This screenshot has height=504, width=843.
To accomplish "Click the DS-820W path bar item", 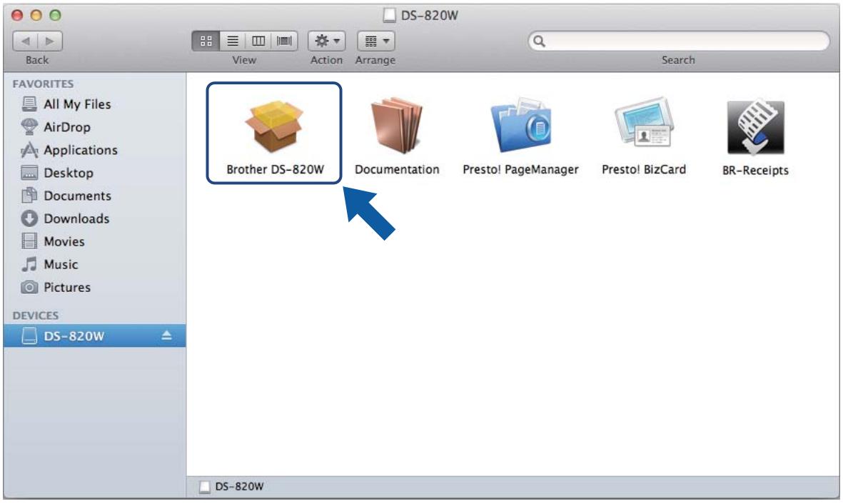I will [x=232, y=487].
